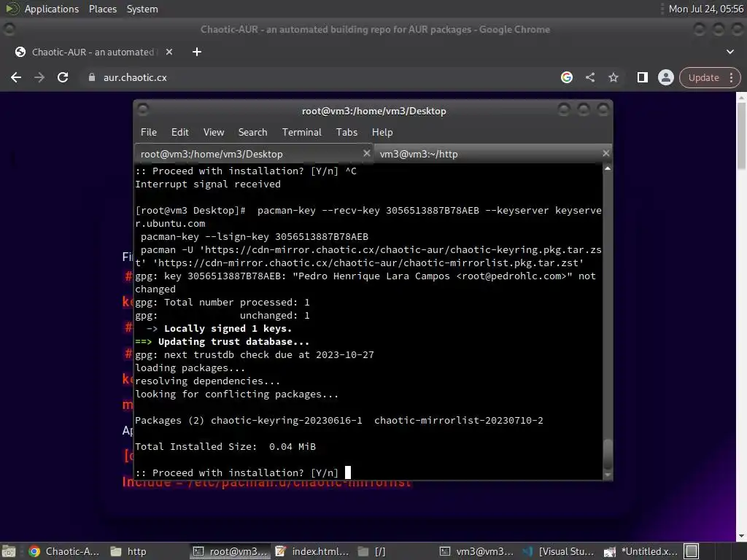This screenshot has width=747, height=560.
Task: Open Chrome side panel
Action: click(642, 77)
